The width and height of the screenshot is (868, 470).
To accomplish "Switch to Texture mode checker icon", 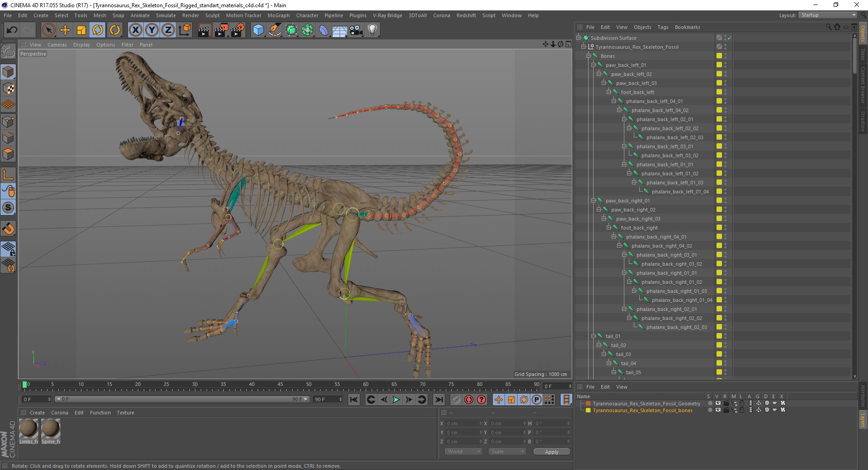I will pyautogui.click(x=8, y=89).
